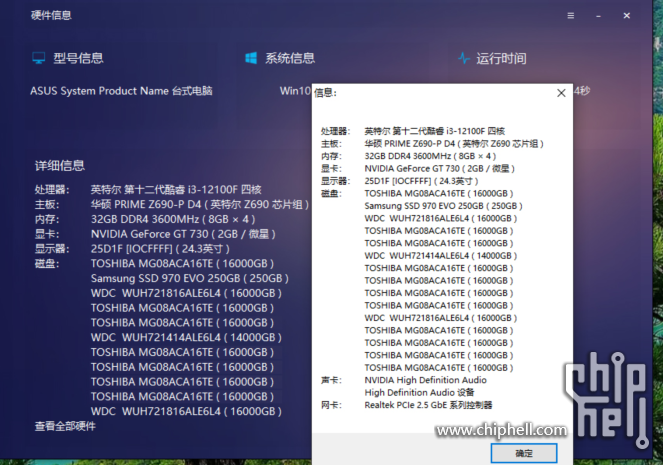663x465 pixels.
Task: Select the Realtek PCIe 2.5 GbE entry
Action: click(x=428, y=405)
